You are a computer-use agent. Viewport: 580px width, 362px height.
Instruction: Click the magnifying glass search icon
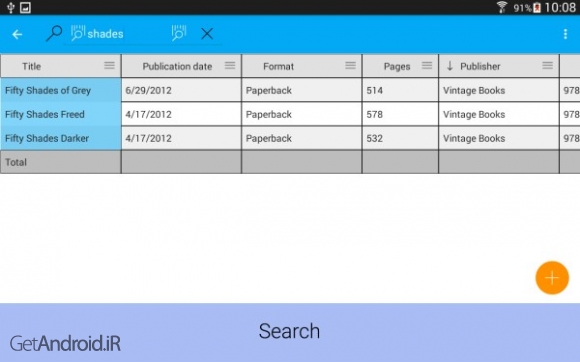pos(54,34)
